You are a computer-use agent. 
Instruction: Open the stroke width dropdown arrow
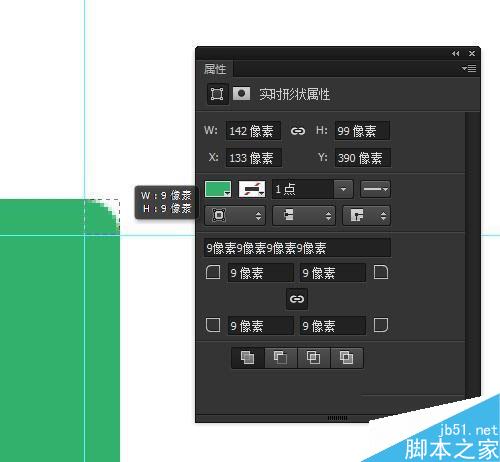pos(343,189)
